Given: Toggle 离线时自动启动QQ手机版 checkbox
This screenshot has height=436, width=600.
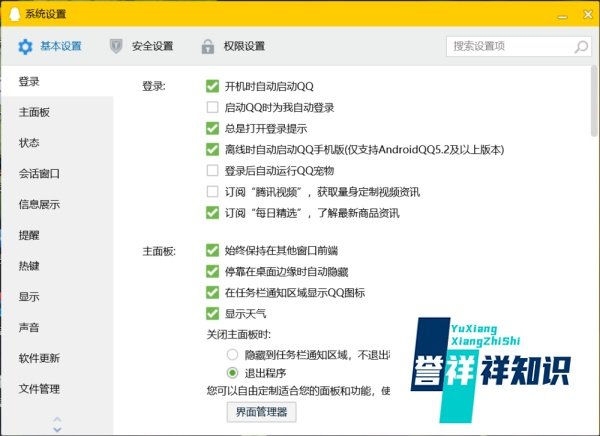Looking at the screenshot, I should point(212,149).
